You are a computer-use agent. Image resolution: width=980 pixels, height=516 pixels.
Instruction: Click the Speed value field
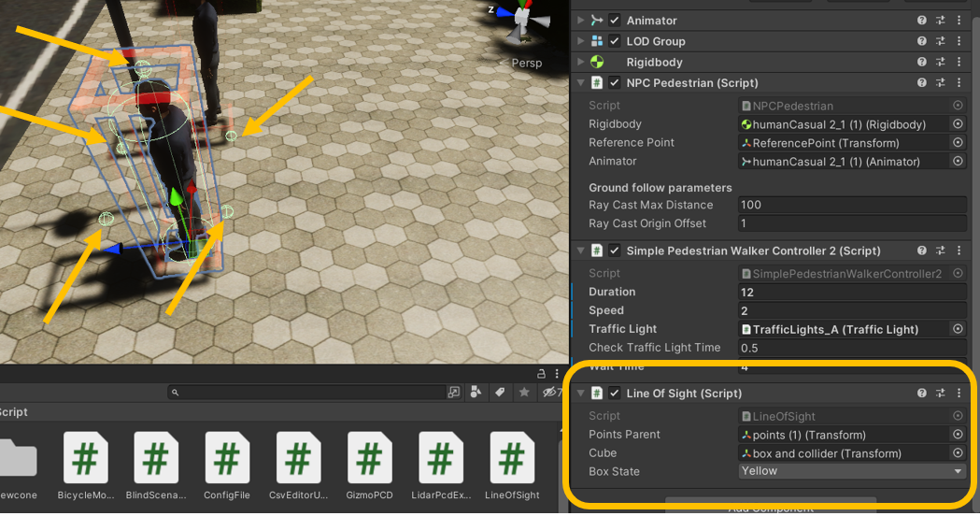coord(852,310)
